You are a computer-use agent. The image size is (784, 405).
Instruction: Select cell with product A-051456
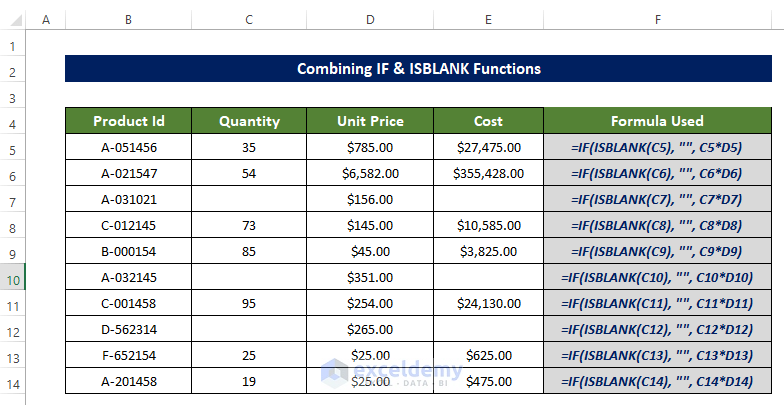coord(128,147)
